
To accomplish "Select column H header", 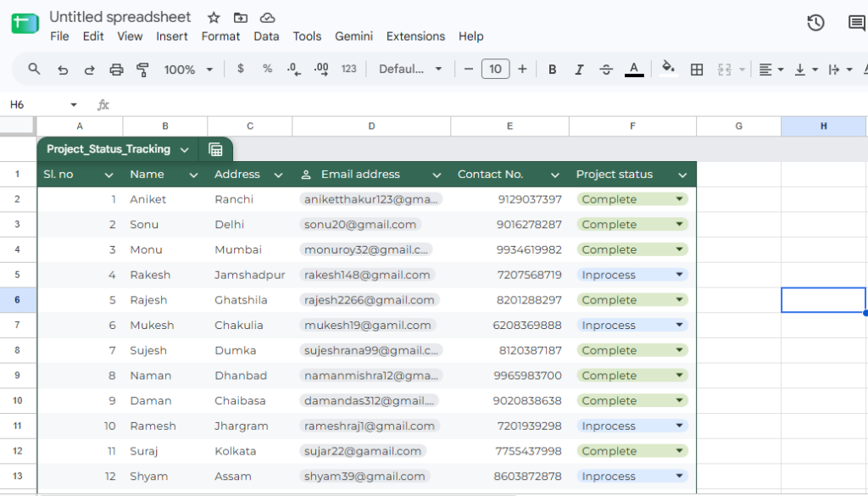I will (x=823, y=126).
